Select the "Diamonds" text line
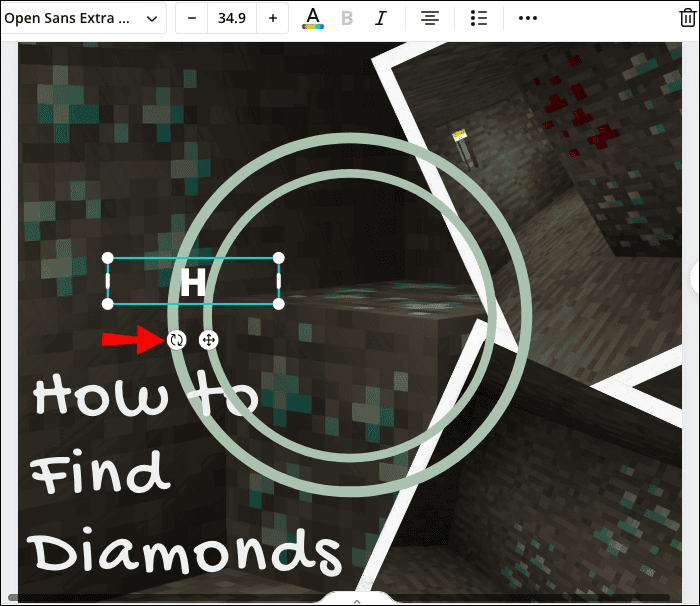This screenshot has width=700, height=606. click(x=183, y=549)
